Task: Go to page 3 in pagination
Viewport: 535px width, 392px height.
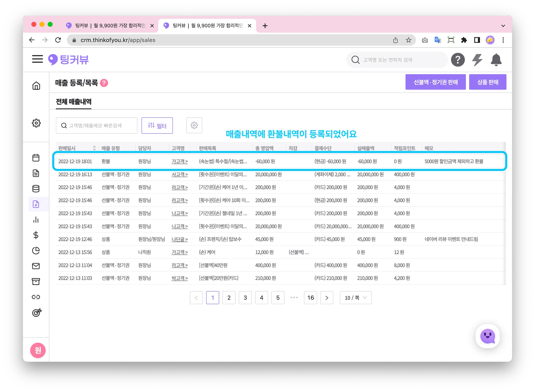Action: coord(245,298)
